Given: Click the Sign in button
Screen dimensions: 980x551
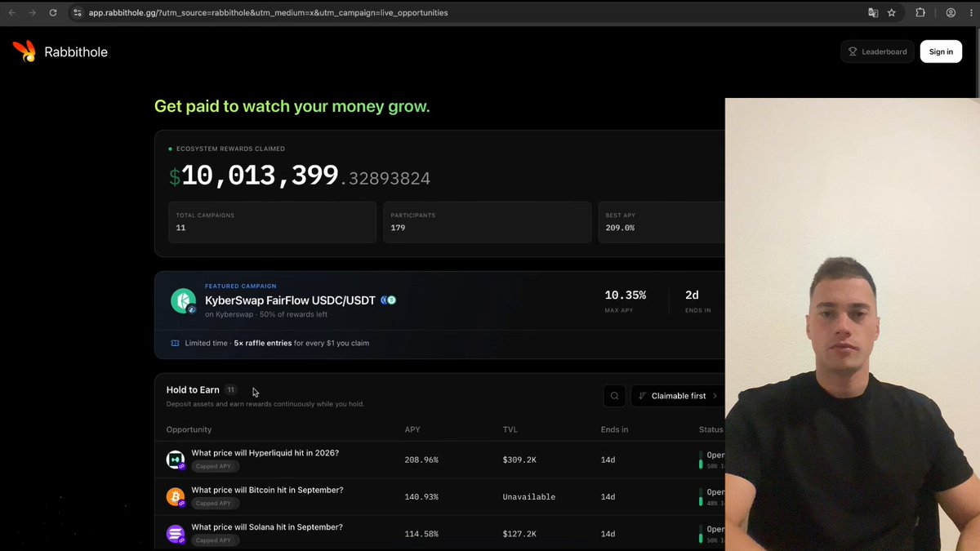Looking at the screenshot, I should (x=941, y=51).
